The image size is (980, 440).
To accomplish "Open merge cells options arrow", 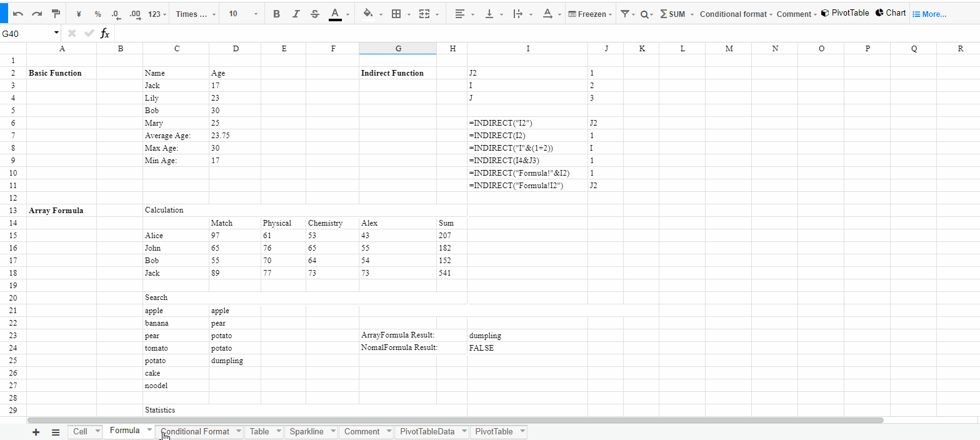I will tap(437, 14).
